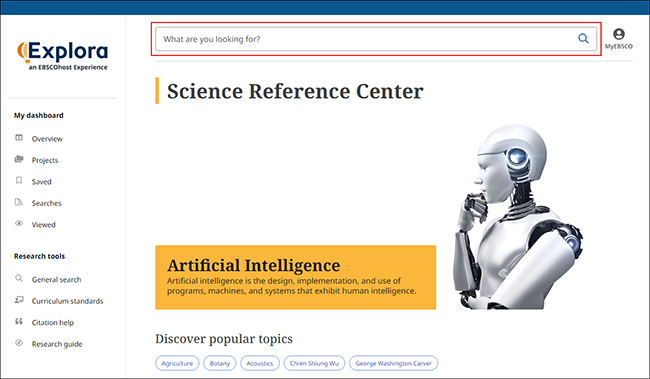
Task: Open the Searches history item
Action: 46,204
